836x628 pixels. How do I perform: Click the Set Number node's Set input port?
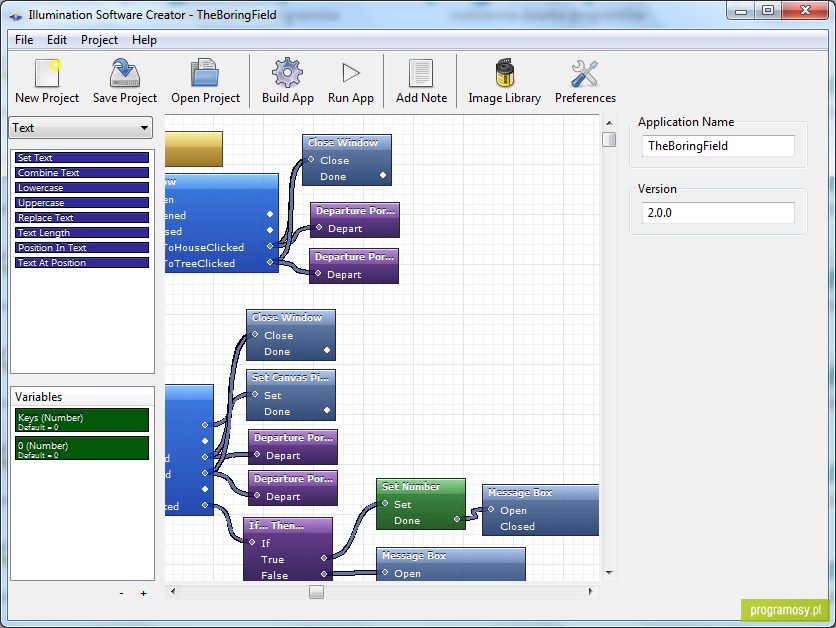point(385,503)
